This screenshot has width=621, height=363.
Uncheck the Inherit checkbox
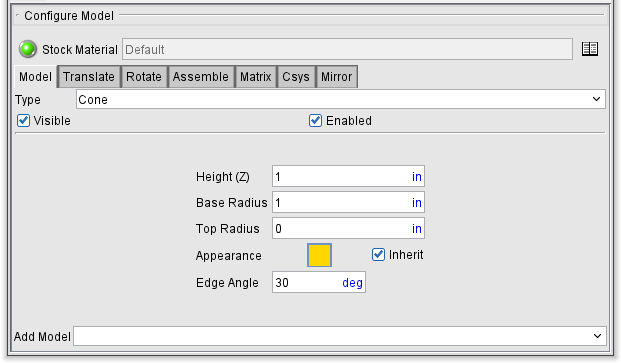click(x=378, y=255)
